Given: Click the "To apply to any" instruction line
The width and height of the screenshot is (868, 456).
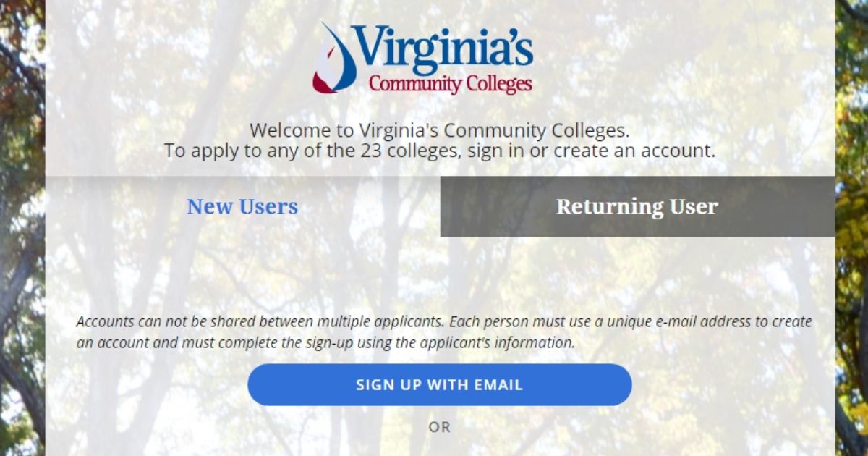Looking at the screenshot, I should (217, 151).
